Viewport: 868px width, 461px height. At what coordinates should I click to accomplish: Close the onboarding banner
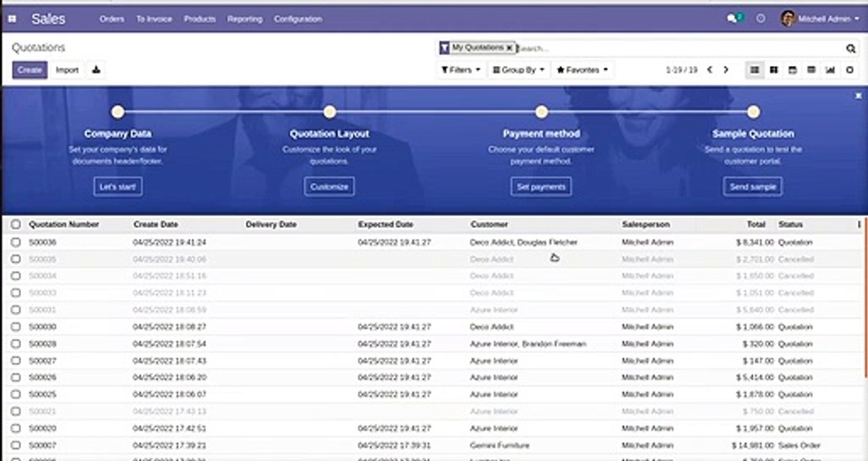pos(858,95)
